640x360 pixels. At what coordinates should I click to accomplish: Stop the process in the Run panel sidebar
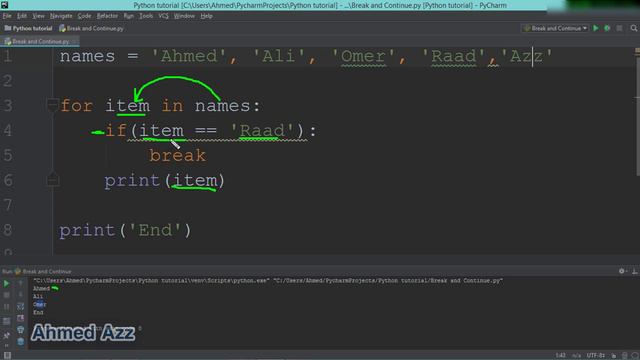click(7, 295)
